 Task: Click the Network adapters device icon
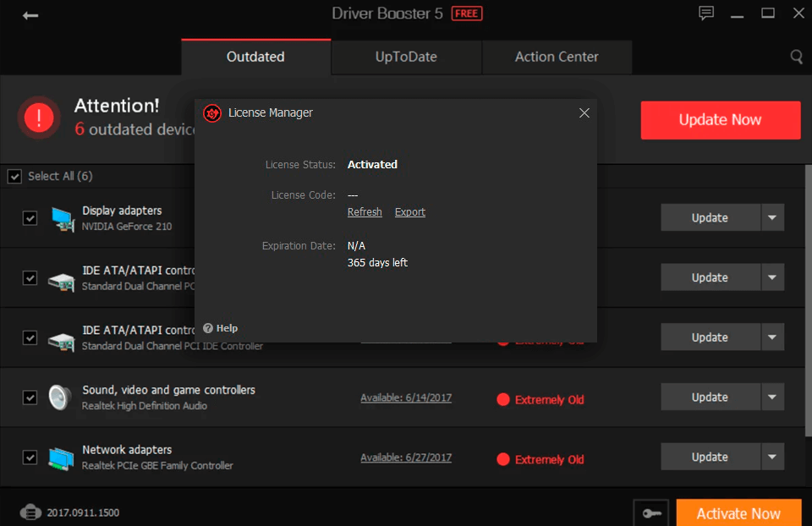point(61,458)
